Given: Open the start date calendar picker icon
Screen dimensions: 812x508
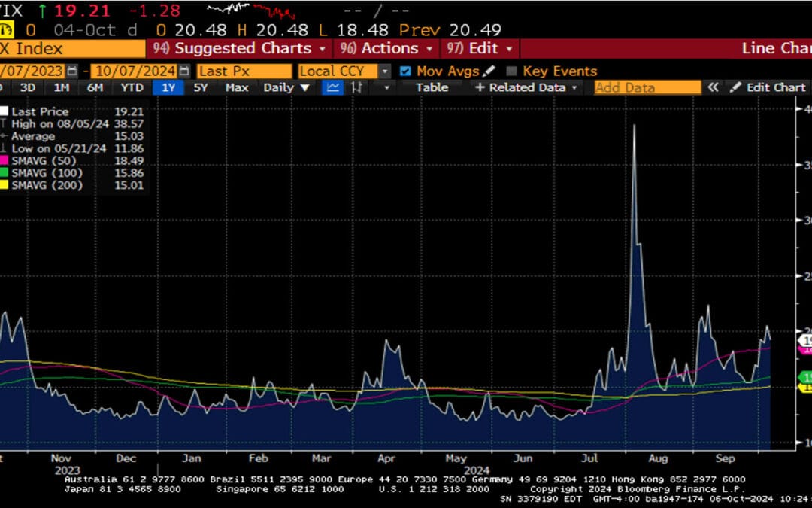Looking at the screenshot, I should 72,71.
